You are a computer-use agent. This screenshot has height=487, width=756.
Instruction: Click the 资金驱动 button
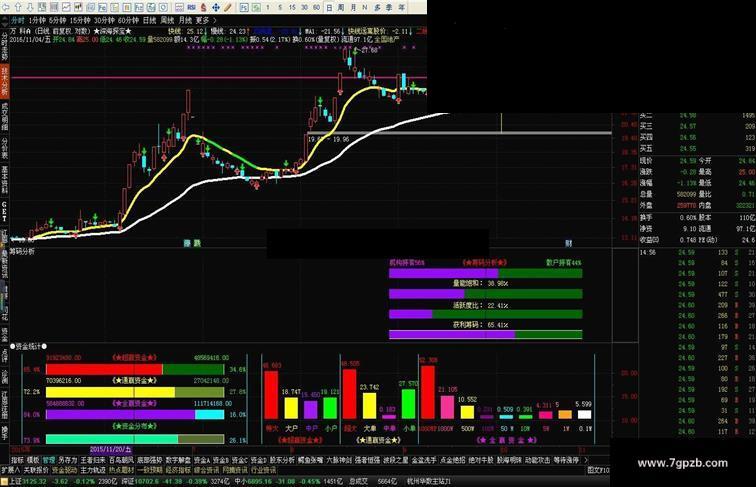click(x=65, y=470)
